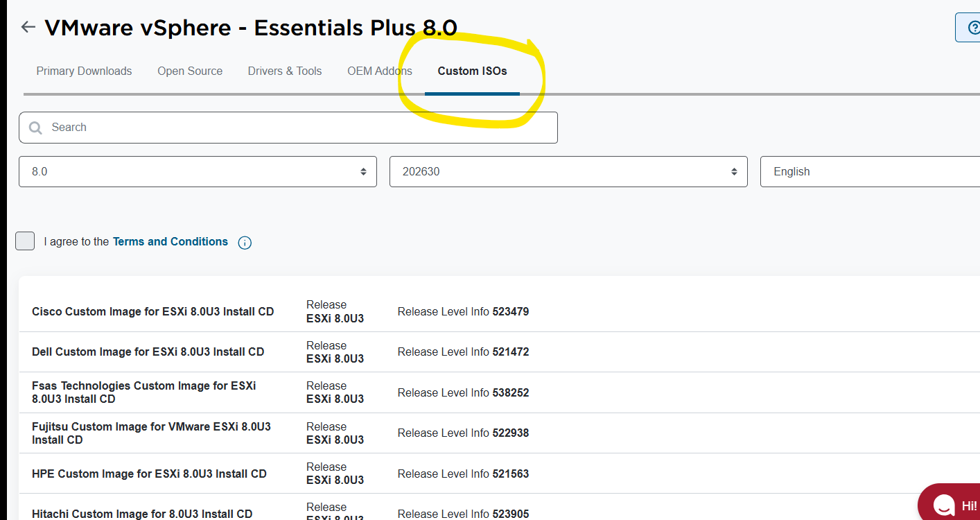Click the back arrow icon
This screenshot has width=980, height=520.
28,27
